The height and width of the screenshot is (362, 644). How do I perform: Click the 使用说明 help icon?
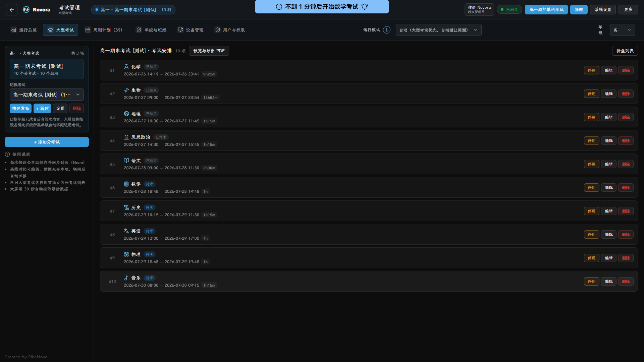tap(7, 154)
